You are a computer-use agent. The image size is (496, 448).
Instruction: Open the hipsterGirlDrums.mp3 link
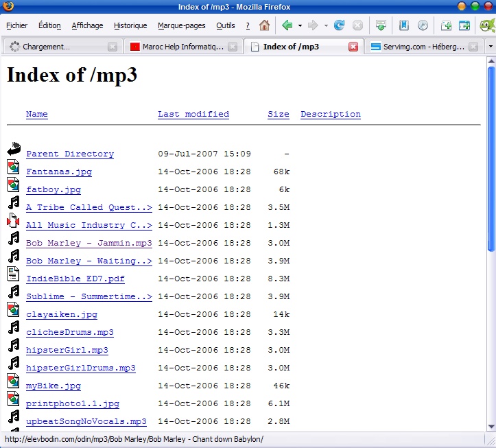81,368
